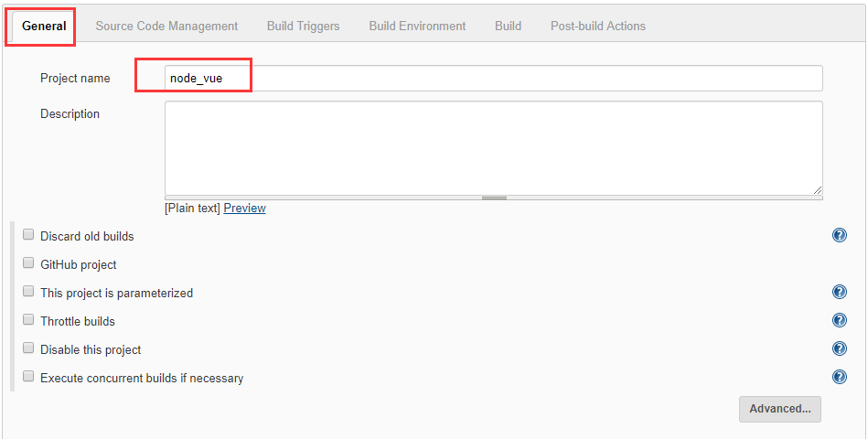Select the Post-build Actions tab
The width and height of the screenshot is (868, 439).
click(597, 26)
